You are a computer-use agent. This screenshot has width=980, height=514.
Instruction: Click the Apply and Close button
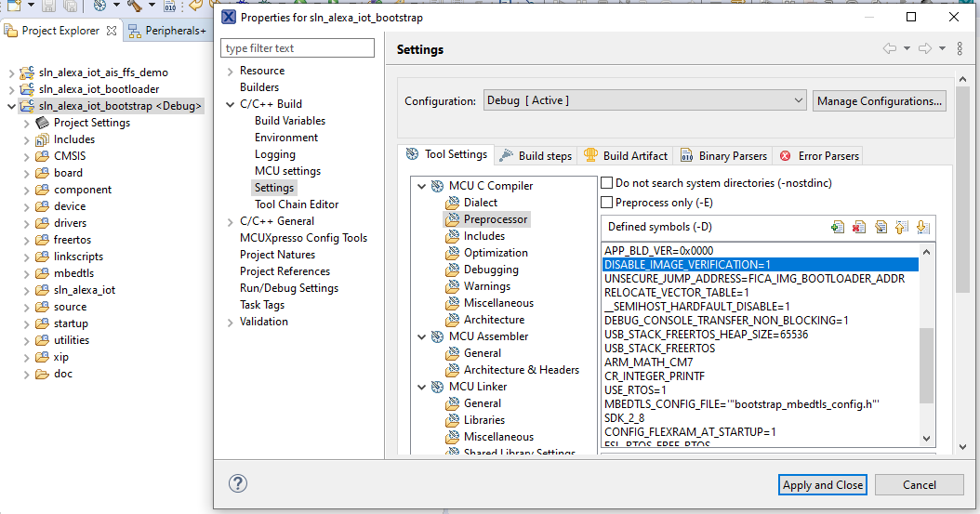pos(823,484)
